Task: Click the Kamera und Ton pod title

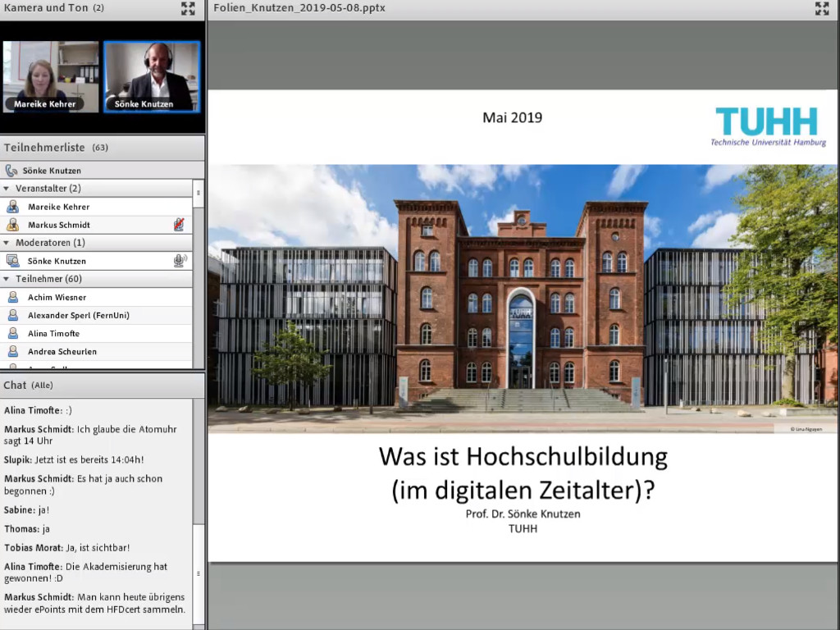Action: tap(53, 8)
